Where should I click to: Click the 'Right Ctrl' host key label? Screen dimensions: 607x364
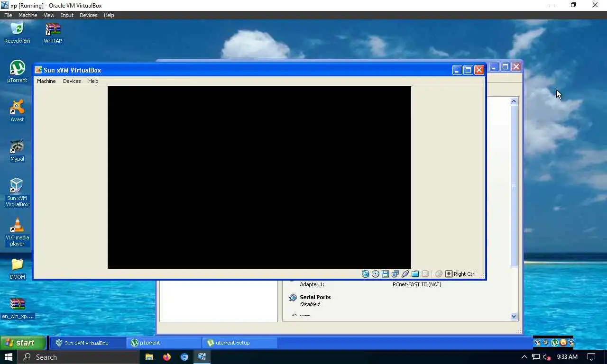(x=464, y=274)
